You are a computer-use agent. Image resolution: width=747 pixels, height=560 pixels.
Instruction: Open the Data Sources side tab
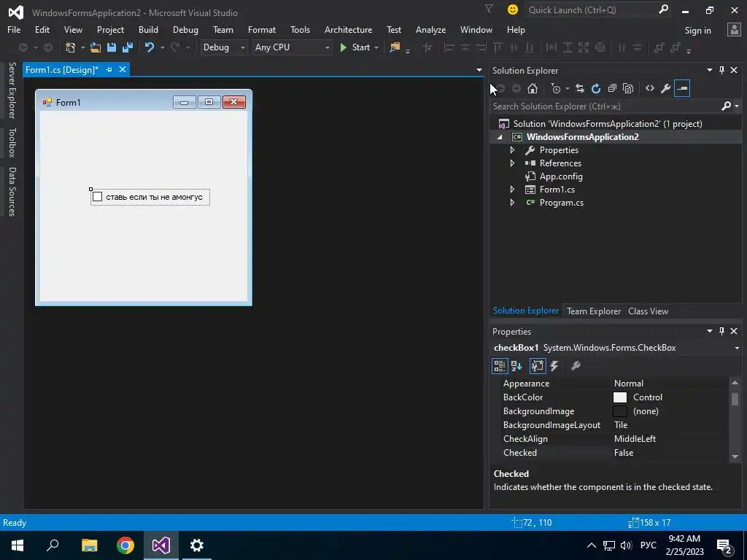(12, 192)
